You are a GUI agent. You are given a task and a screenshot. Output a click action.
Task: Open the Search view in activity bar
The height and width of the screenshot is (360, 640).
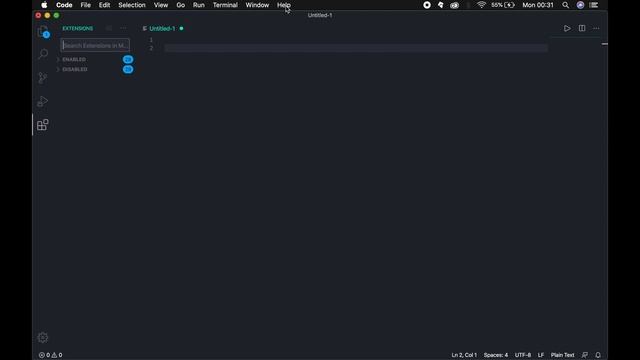point(43,54)
